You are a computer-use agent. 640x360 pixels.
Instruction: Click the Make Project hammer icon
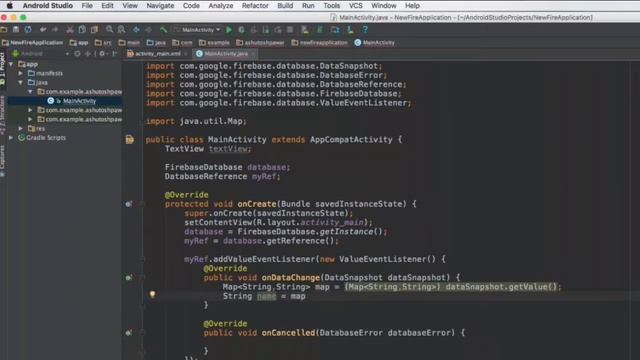(163, 29)
